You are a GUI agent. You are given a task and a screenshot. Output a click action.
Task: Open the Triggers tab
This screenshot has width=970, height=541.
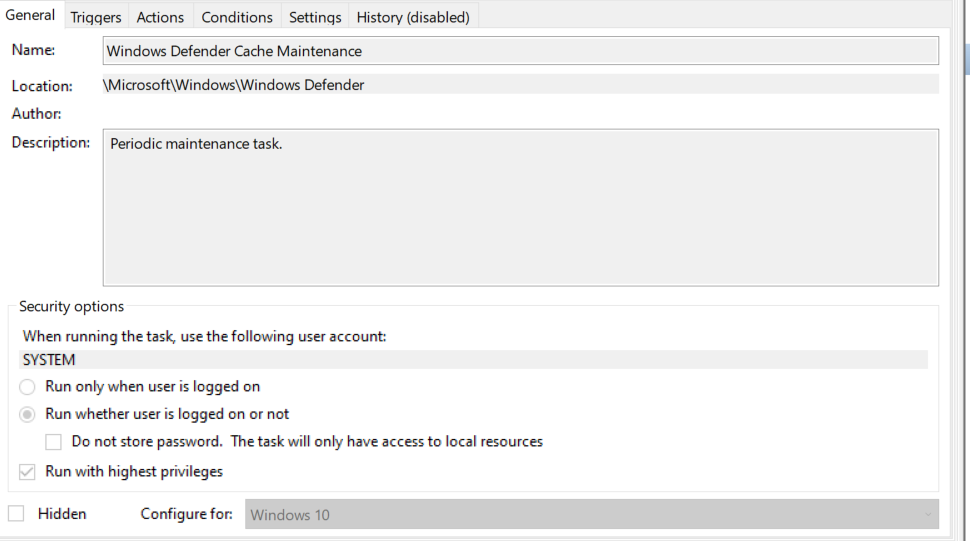click(96, 17)
